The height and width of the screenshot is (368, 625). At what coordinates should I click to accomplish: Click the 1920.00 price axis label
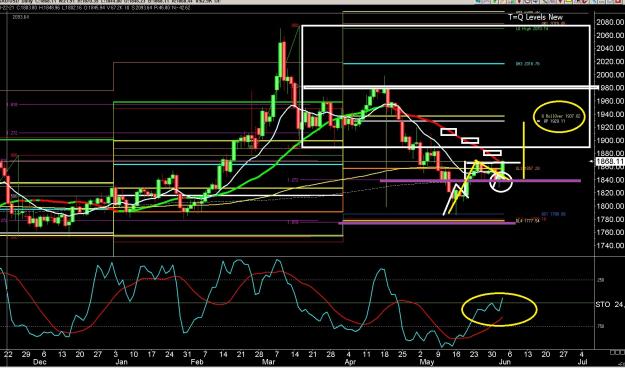pos(610,127)
